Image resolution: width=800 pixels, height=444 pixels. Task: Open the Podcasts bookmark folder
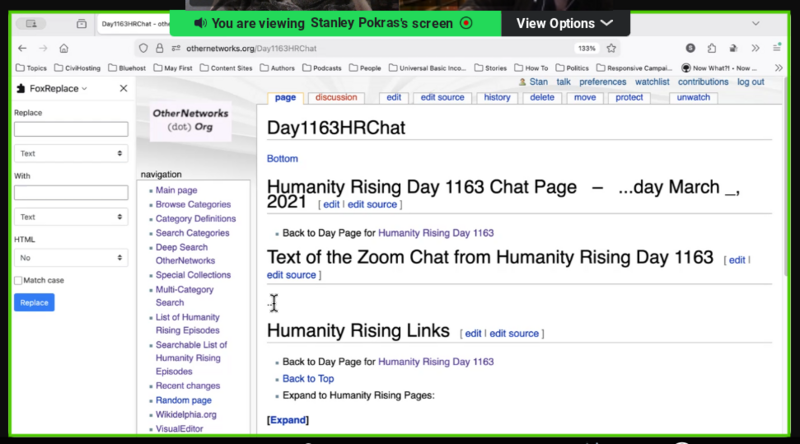pyautogui.click(x=322, y=68)
